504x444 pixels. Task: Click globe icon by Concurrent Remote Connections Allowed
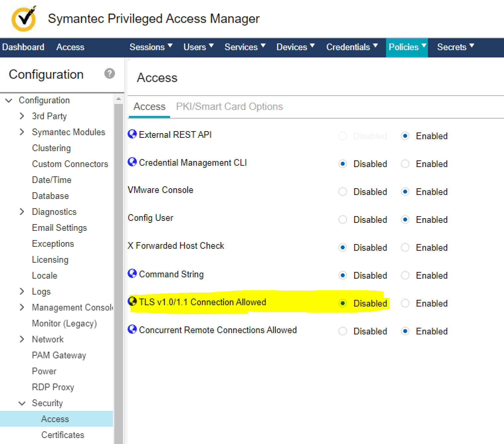[x=132, y=329]
